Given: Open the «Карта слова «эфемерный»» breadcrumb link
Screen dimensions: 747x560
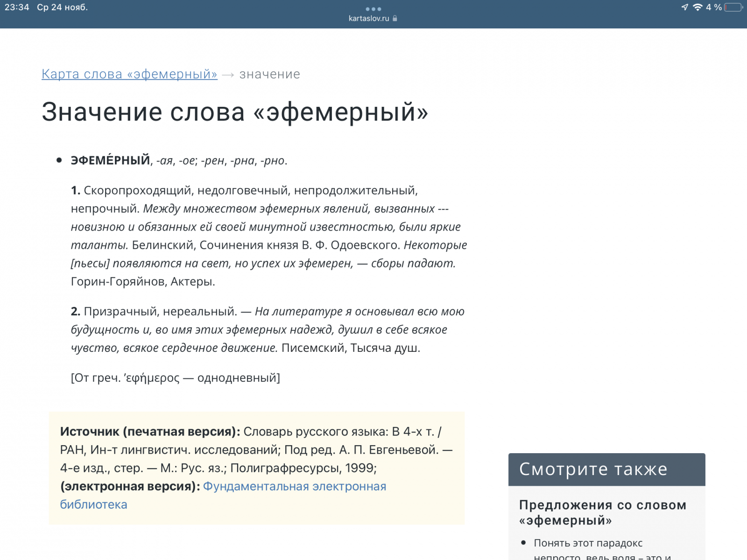Looking at the screenshot, I should [x=129, y=74].
